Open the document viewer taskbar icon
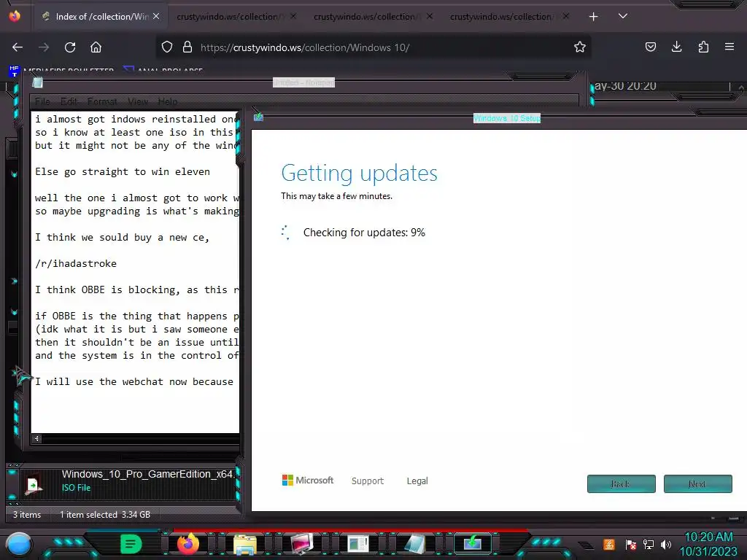Screen dimensions: 747x560 tap(357, 544)
